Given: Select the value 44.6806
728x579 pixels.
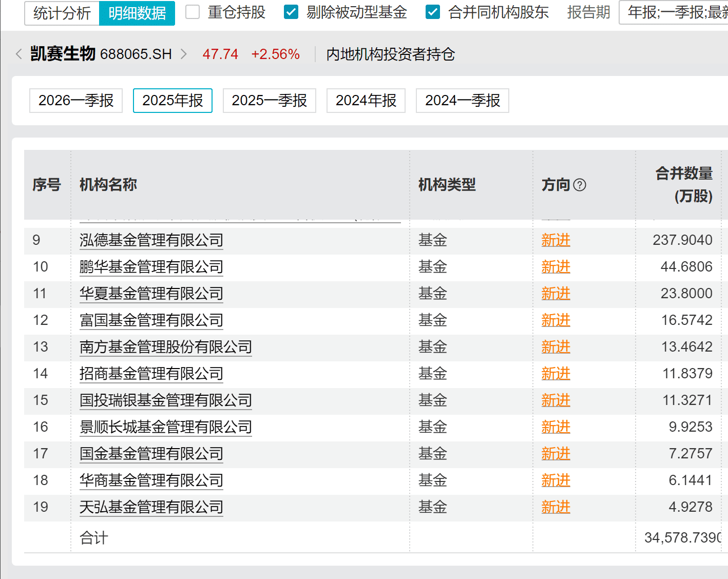Looking at the screenshot, I should [686, 267].
